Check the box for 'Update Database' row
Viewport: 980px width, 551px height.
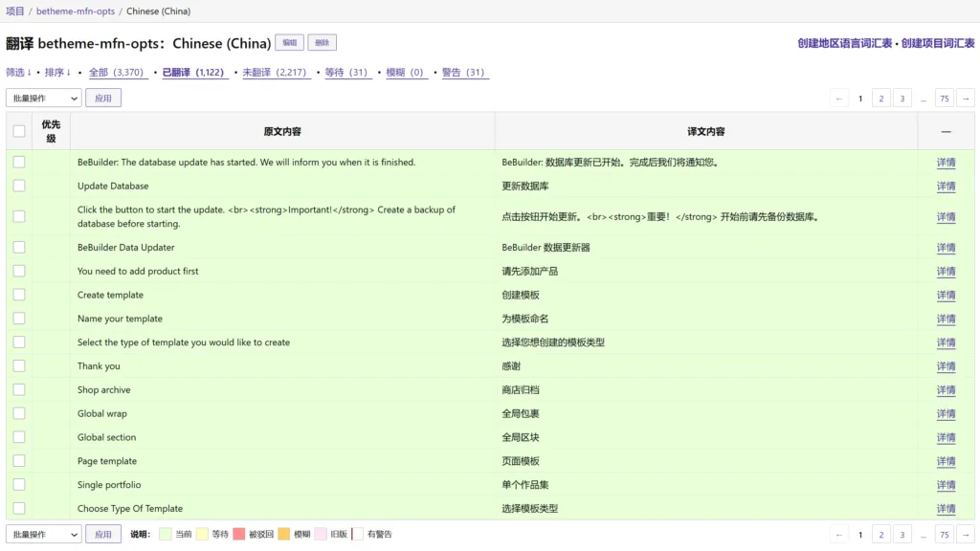(x=19, y=186)
